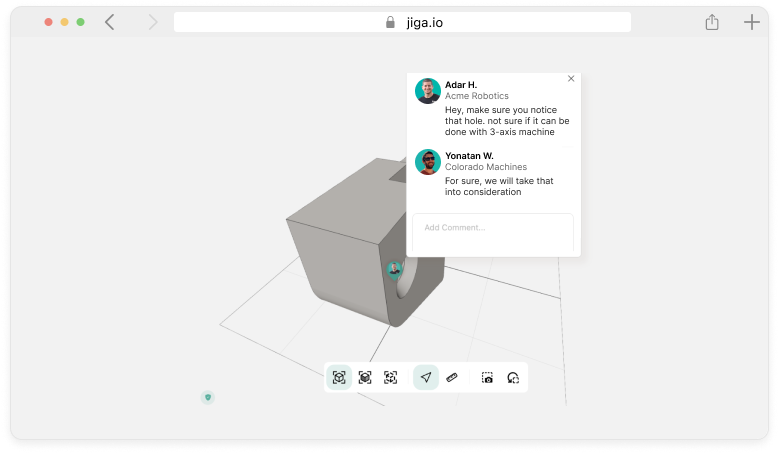Open Yonatan W.'s profile avatar
Screen dimensions: 779x454
point(428,162)
